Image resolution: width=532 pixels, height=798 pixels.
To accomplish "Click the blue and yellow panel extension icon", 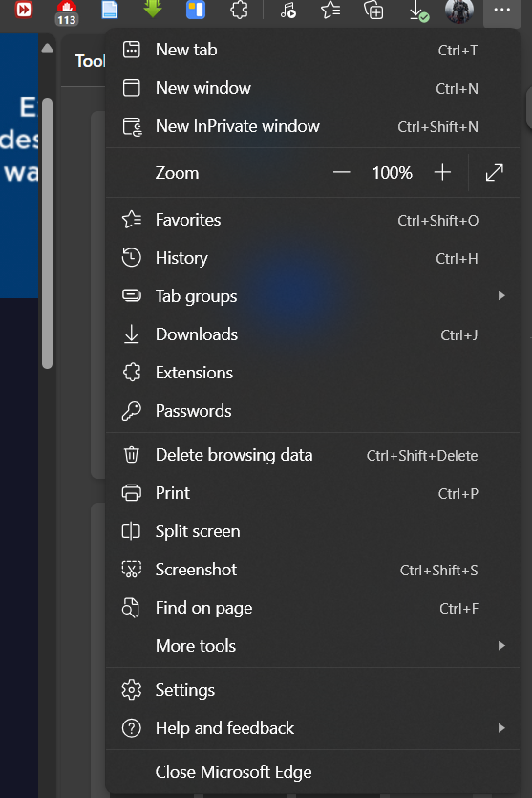I will (196, 10).
